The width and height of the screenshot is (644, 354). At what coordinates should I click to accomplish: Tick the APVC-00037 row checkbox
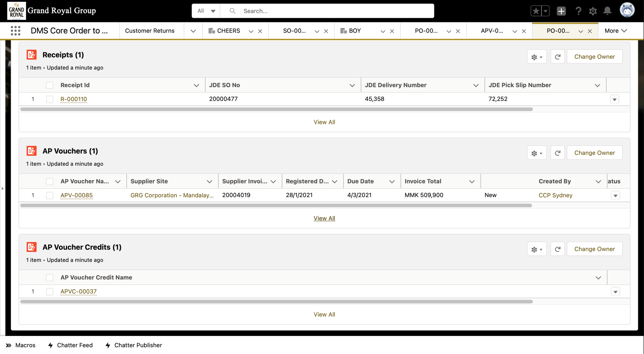pyautogui.click(x=50, y=292)
